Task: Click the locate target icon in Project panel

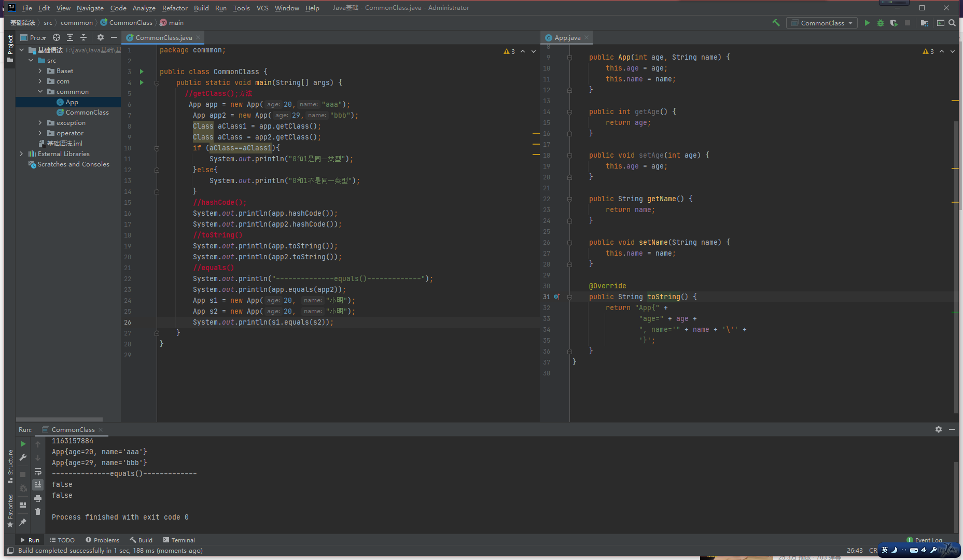Action: point(57,37)
